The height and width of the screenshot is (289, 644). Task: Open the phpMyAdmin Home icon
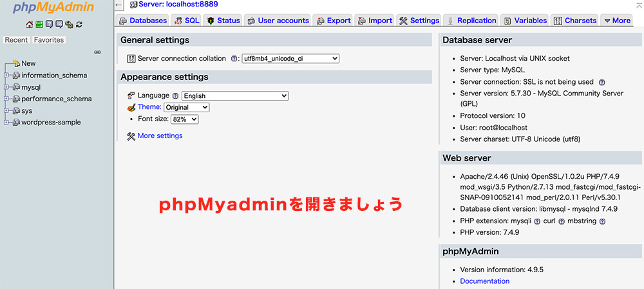(29, 25)
